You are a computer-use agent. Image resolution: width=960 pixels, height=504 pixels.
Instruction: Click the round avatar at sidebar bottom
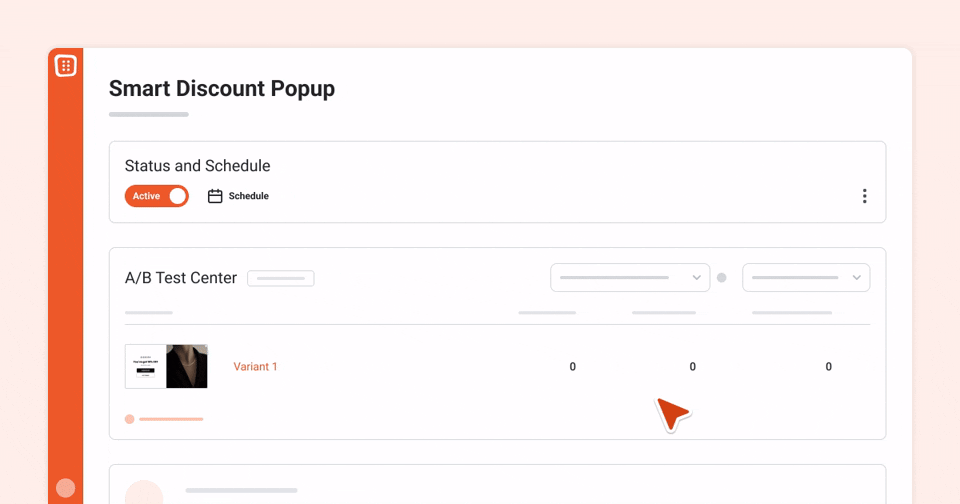tap(66, 488)
